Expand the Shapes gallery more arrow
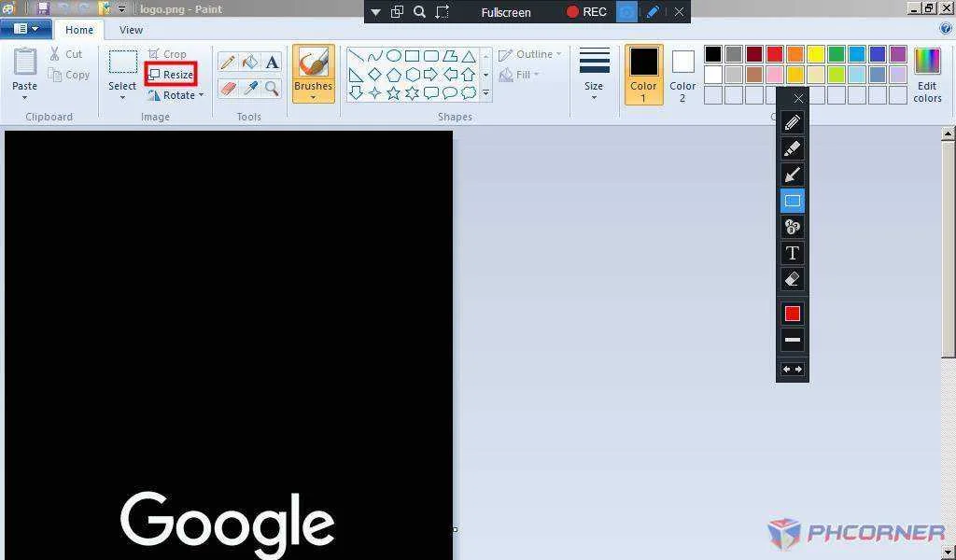The image size is (956, 560). (485, 93)
